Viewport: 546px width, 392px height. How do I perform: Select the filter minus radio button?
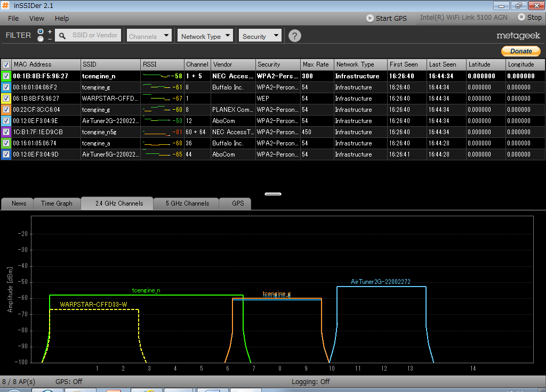tap(41, 38)
